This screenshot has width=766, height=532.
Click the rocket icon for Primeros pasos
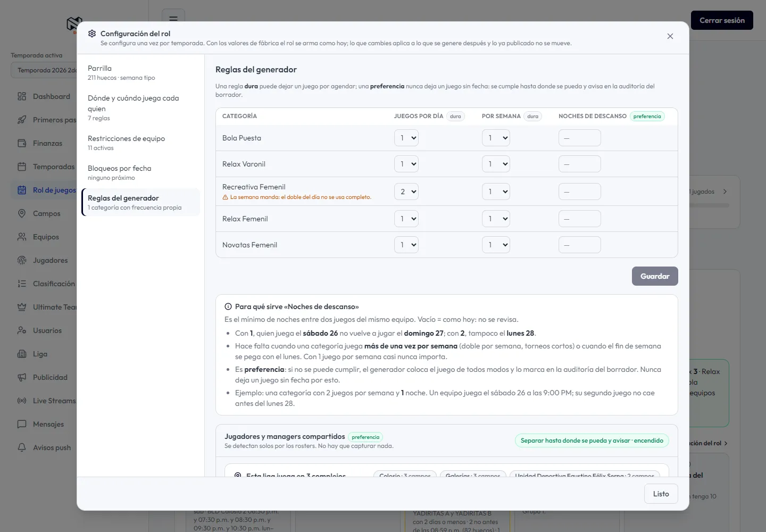(x=22, y=120)
